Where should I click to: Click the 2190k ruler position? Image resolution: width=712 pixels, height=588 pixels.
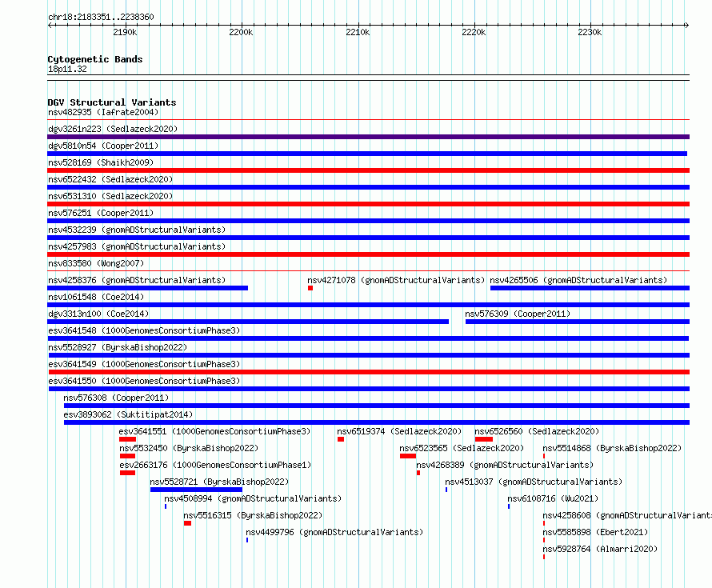coord(125,32)
